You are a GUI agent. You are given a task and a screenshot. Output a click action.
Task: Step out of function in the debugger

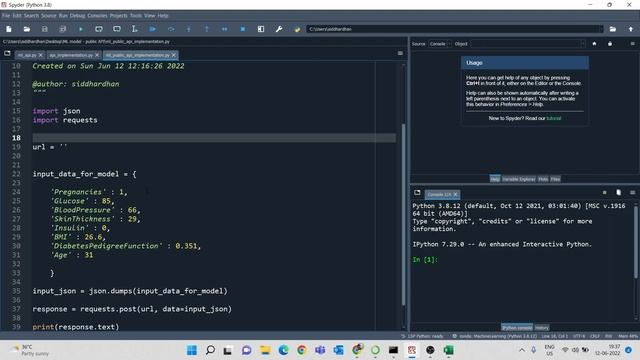(x=207, y=29)
